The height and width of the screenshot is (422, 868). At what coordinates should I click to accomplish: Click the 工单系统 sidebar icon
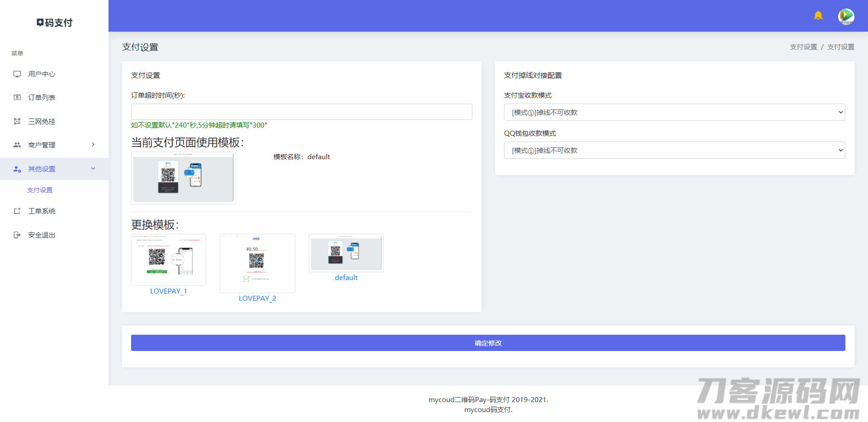coord(17,211)
